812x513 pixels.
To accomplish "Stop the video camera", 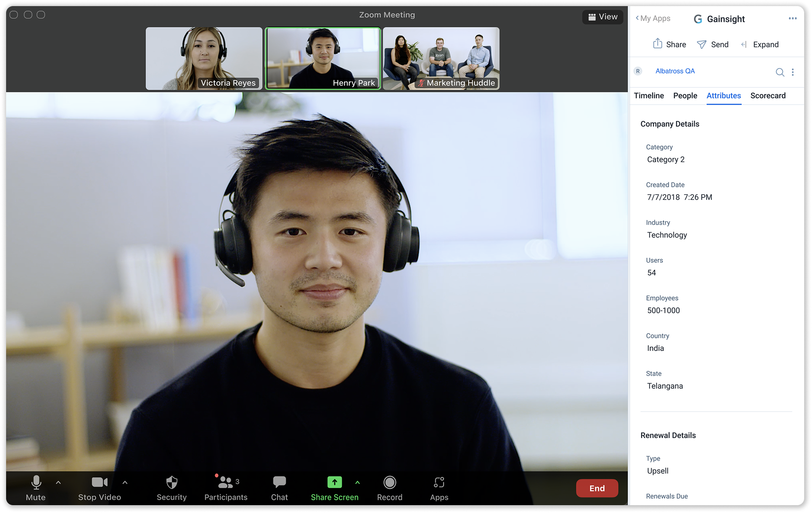I will 99,488.
